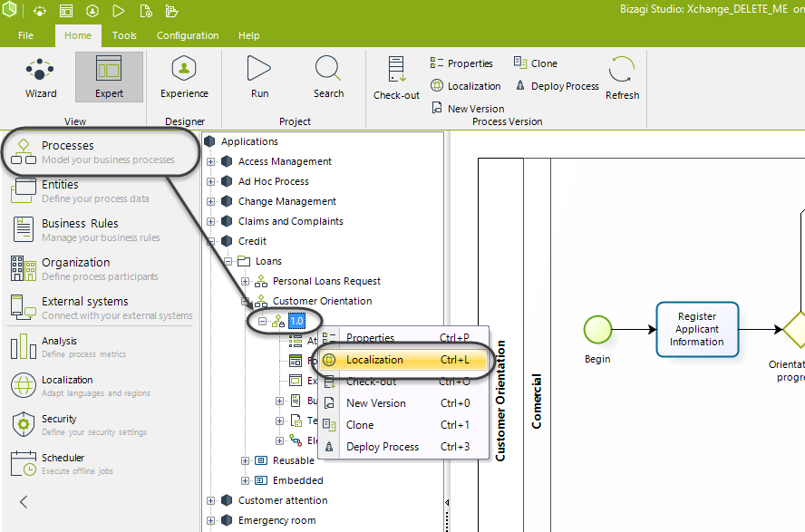
Task: Click the tree panel splitter arrow
Action: 447,502
